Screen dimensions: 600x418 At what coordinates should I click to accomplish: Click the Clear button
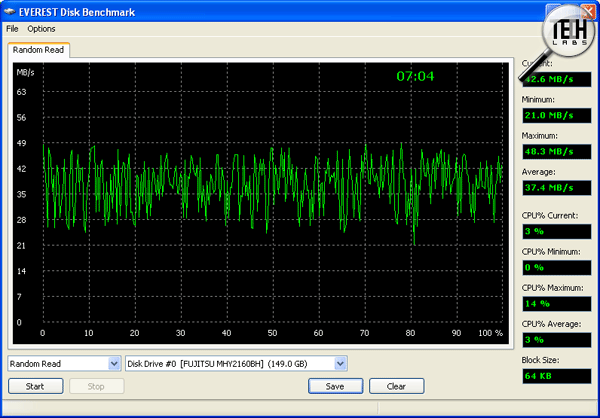[396, 386]
